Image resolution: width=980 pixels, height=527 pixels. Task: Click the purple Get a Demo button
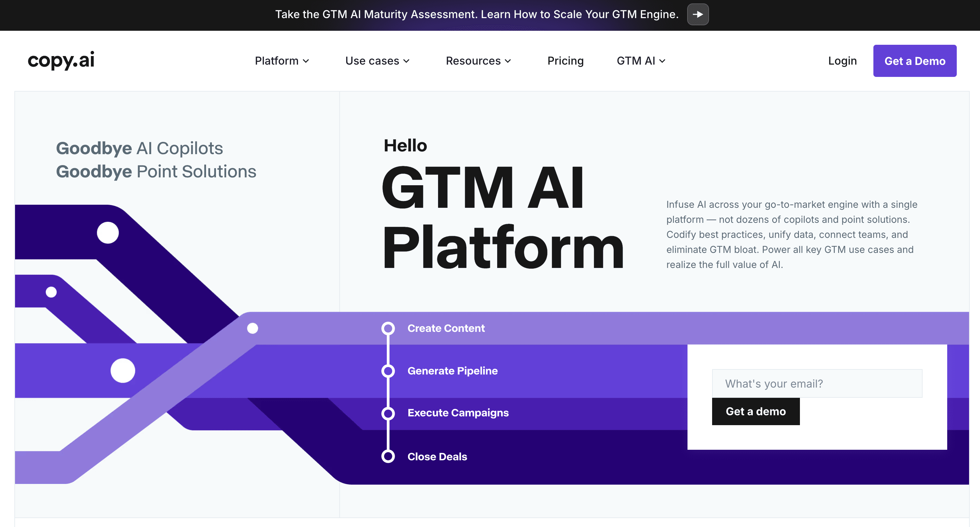pos(915,61)
